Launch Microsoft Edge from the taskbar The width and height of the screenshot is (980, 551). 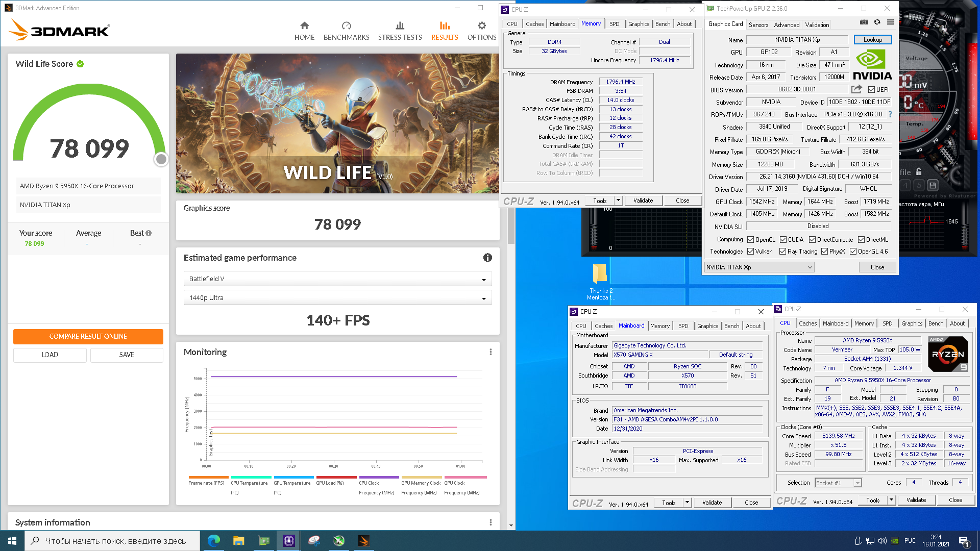[213, 541]
